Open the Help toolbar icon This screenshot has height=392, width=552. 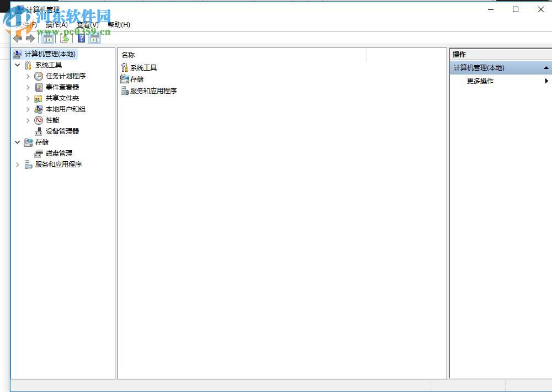click(81, 39)
